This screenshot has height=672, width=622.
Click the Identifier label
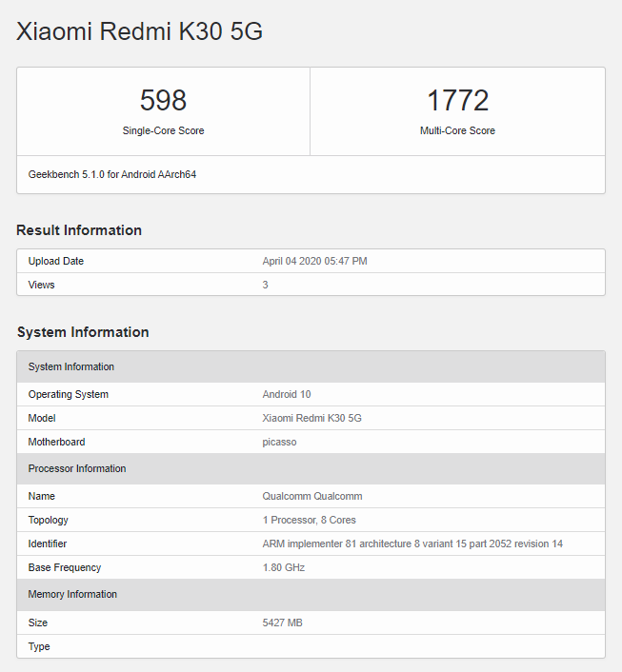[x=48, y=544]
